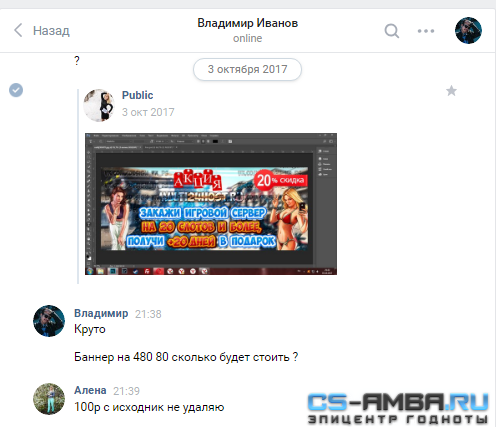Open Владимир's avatar beside his message

point(49,321)
